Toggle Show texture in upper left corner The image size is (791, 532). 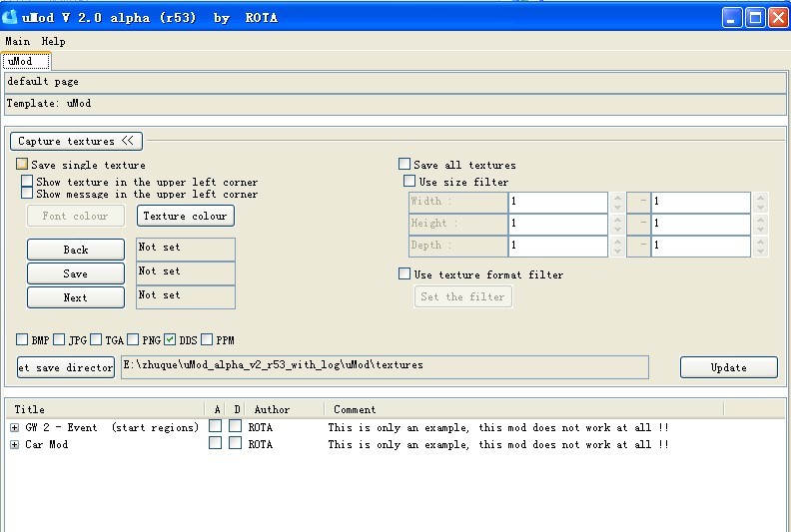click(x=28, y=182)
